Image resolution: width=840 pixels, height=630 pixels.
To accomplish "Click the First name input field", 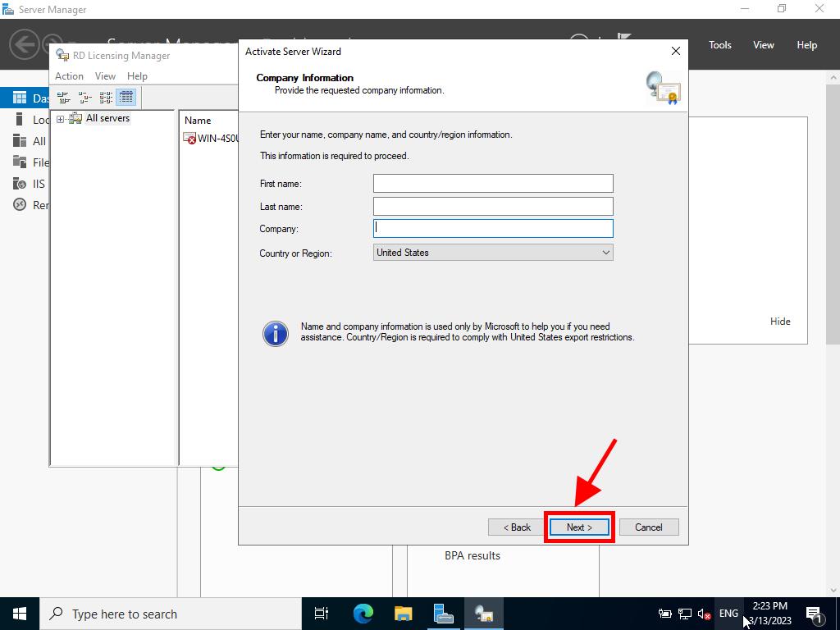I will click(493, 184).
